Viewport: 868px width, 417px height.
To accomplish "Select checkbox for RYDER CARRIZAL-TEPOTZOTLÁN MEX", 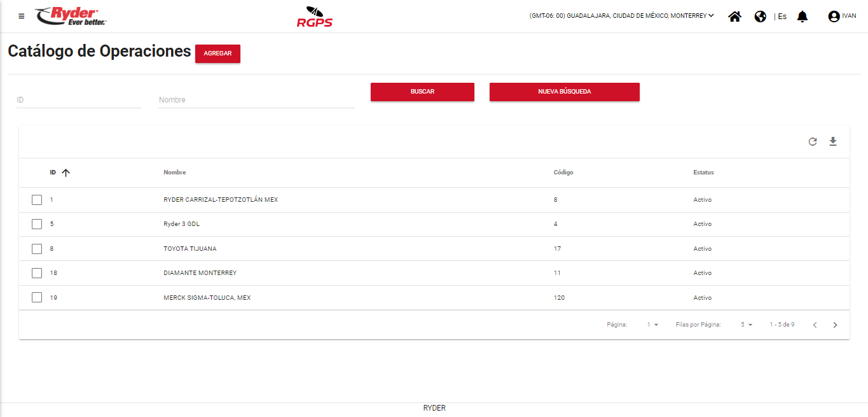I will coord(37,200).
